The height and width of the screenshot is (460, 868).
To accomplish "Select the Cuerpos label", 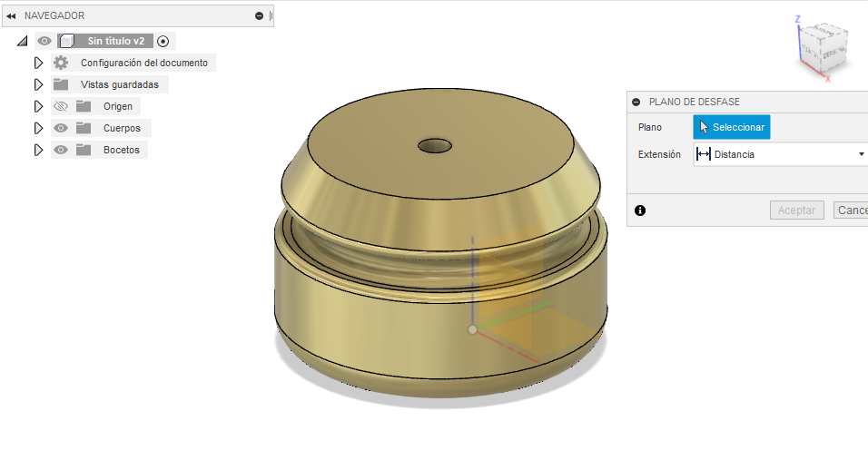I will (122, 128).
